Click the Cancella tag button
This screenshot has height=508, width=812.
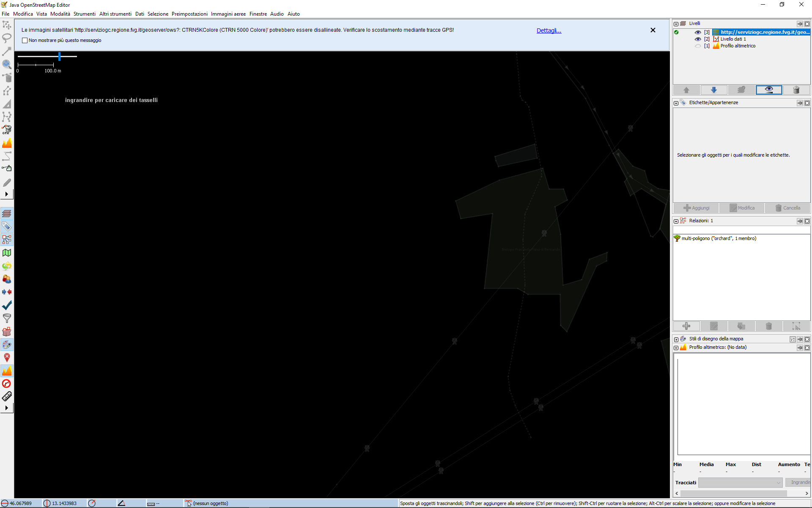pyautogui.click(x=787, y=208)
